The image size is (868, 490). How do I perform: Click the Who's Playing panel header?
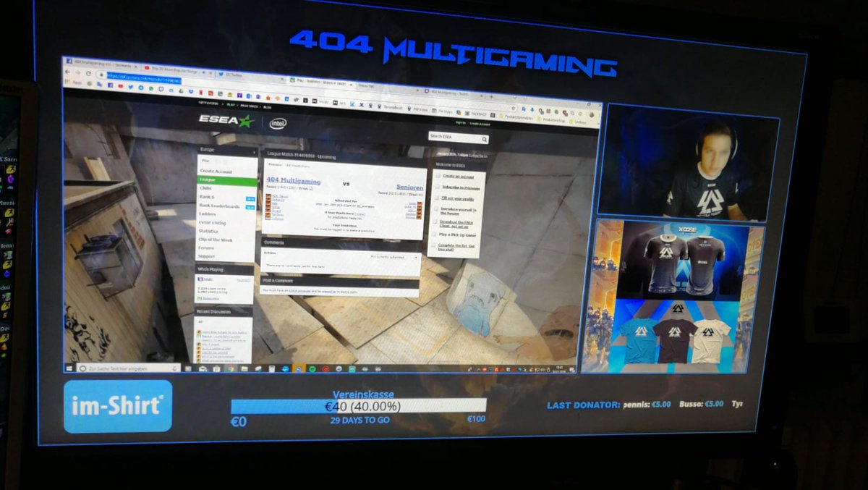coord(225,269)
